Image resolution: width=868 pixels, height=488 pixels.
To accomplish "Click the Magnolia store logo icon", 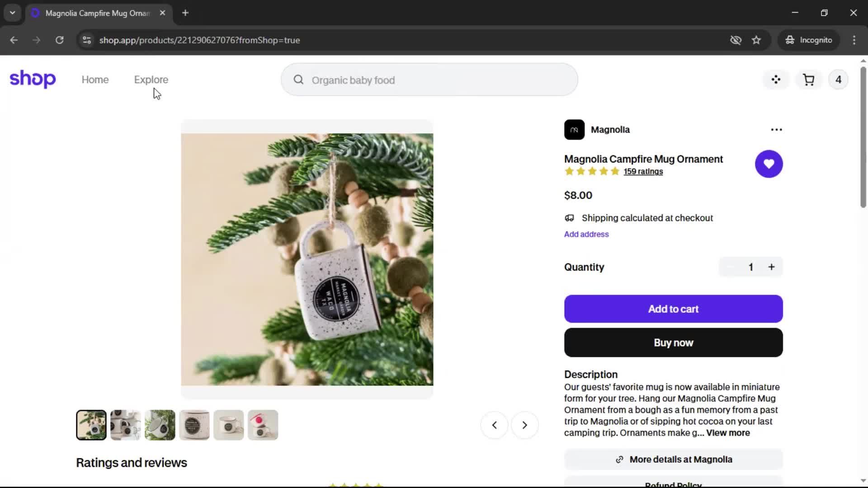I will click(574, 130).
